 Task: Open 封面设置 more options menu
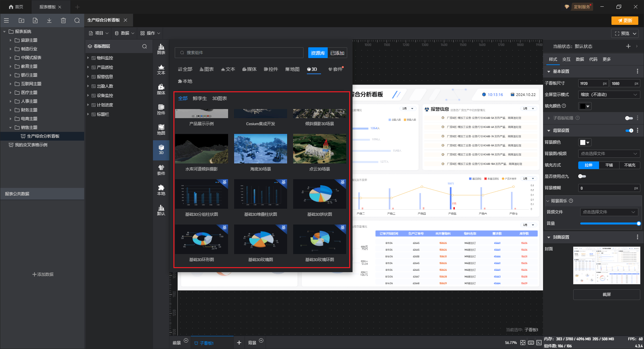637,237
